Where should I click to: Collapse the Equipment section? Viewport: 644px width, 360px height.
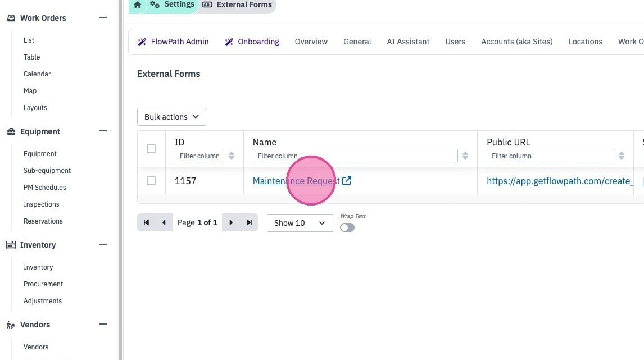click(x=103, y=131)
